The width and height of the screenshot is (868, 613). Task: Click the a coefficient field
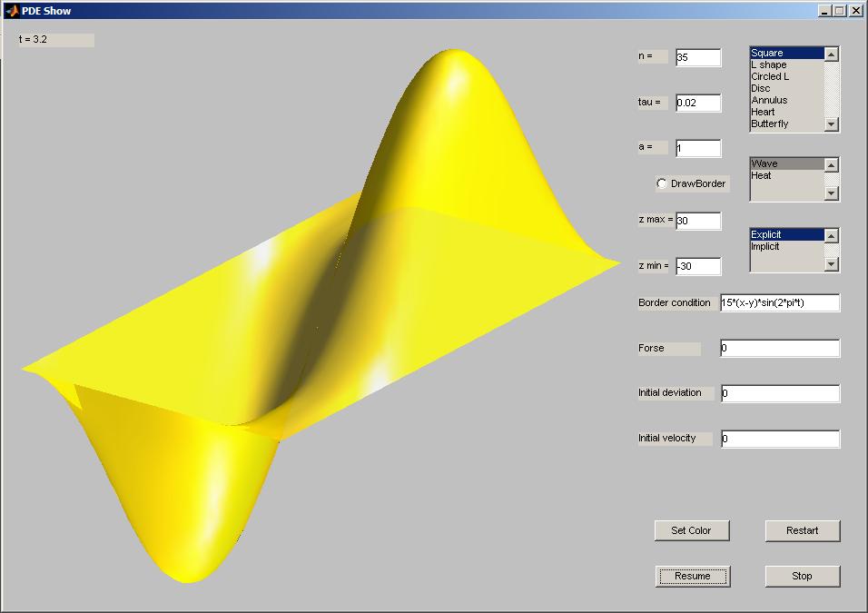pyautogui.click(x=698, y=148)
